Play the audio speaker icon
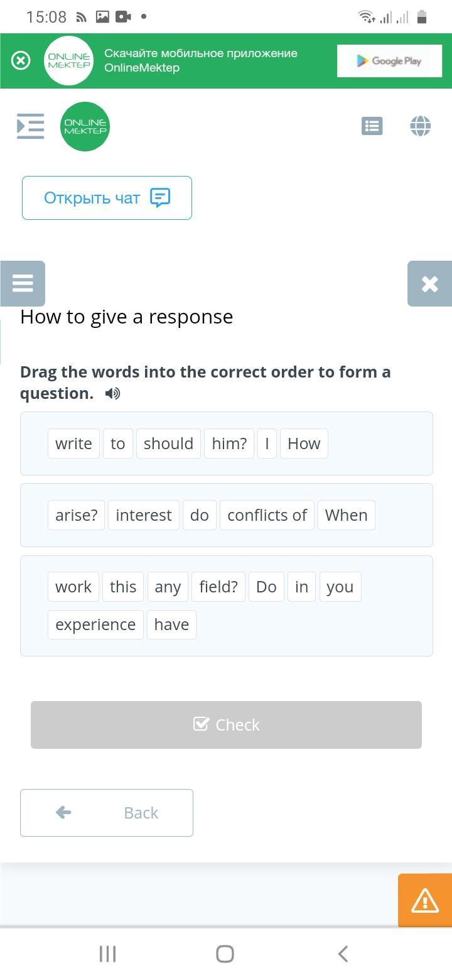 tap(112, 394)
